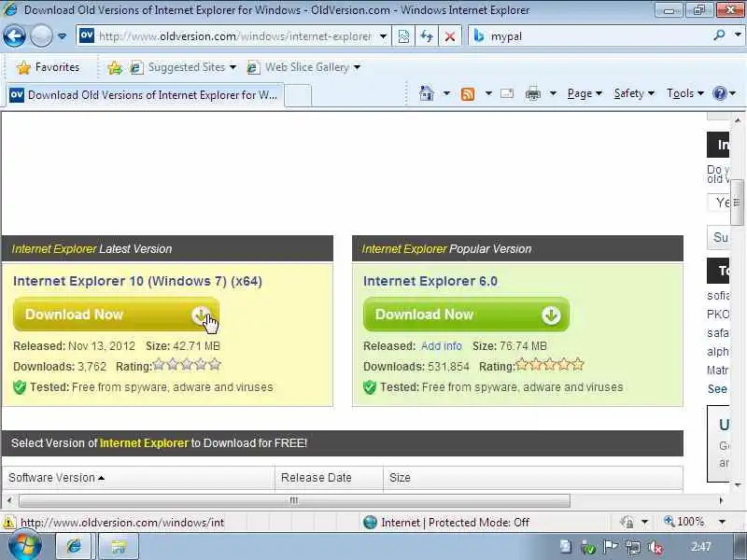Image resolution: width=747 pixels, height=560 pixels.
Task: Click the horizontal scrollbar right arrow
Action: tap(721, 500)
